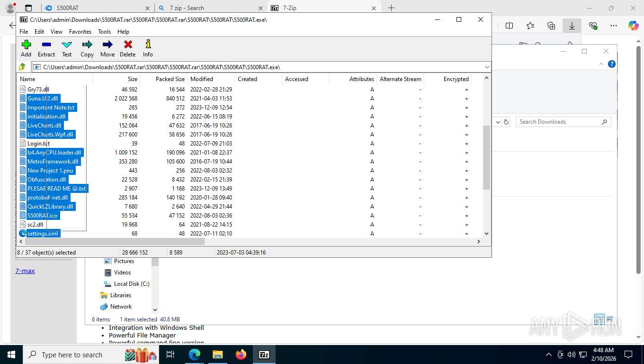Select Libraries in Explorer navigation pane
The height and width of the screenshot is (364, 644).
(116, 295)
